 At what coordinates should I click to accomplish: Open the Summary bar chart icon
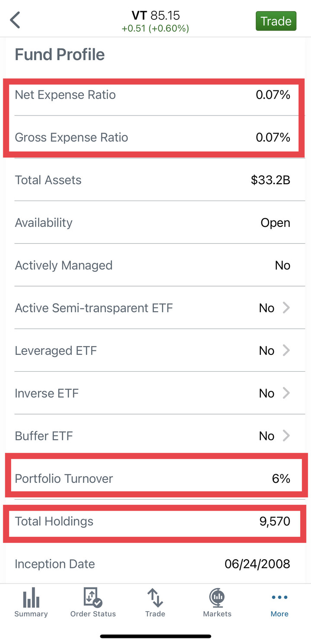31,599
